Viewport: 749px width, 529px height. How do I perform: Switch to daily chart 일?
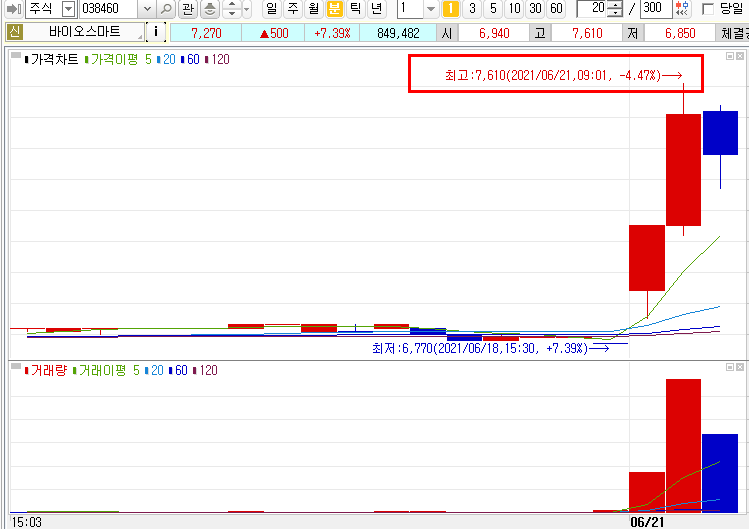tap(271, 9)
